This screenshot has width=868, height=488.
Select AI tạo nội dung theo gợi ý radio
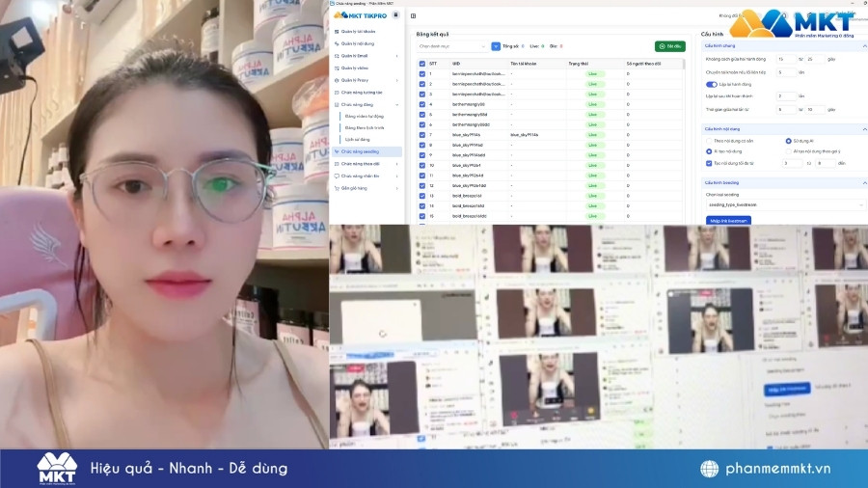788,151
